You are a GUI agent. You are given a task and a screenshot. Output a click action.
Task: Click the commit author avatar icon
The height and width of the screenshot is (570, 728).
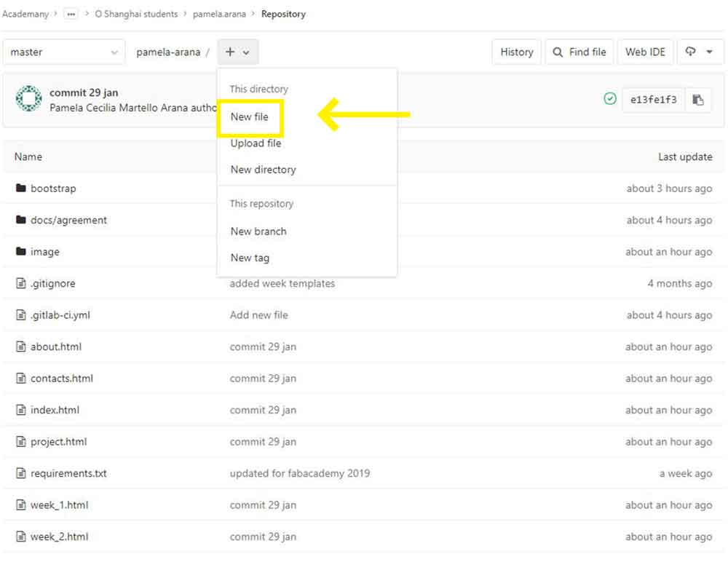click(28, 99)
